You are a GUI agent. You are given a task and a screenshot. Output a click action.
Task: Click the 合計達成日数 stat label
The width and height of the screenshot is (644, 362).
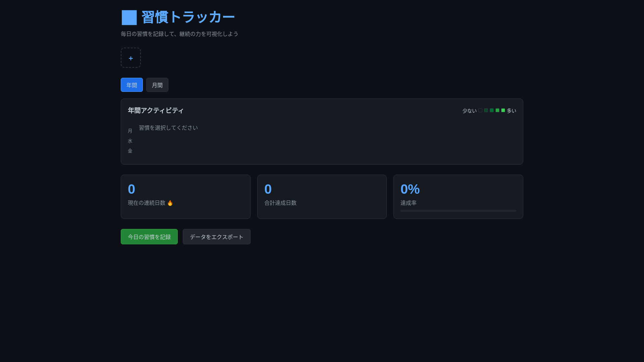(x=280, y=203)
